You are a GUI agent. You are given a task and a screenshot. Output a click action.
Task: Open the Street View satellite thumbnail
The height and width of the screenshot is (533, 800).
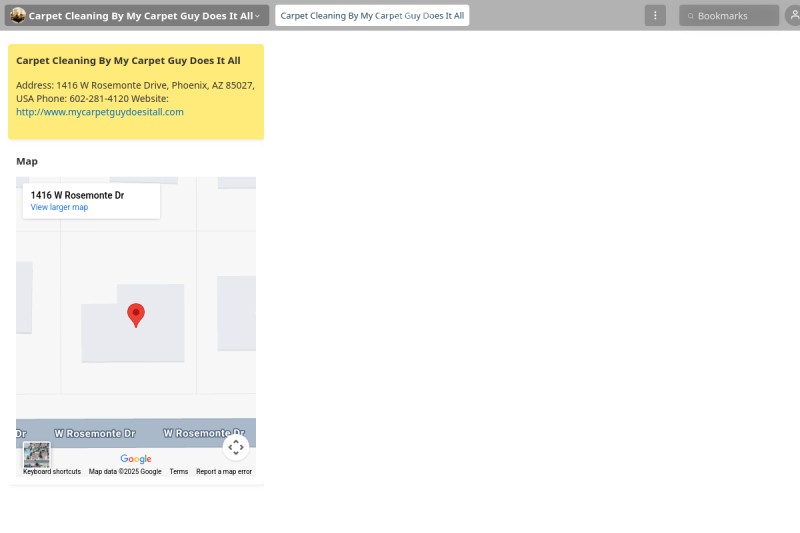pyautogui.click(x=37, y=455)
